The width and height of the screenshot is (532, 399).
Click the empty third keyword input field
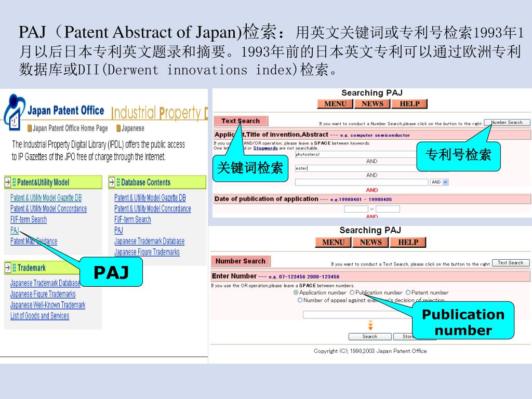pos(362,182)
